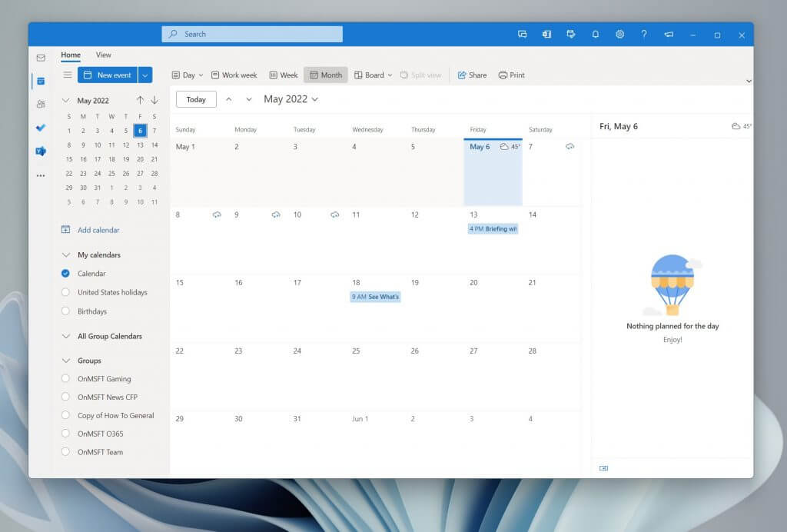This screenshot has height=532, width=787.
Task: Collapse the My calendars section
Action: (66, 255)
